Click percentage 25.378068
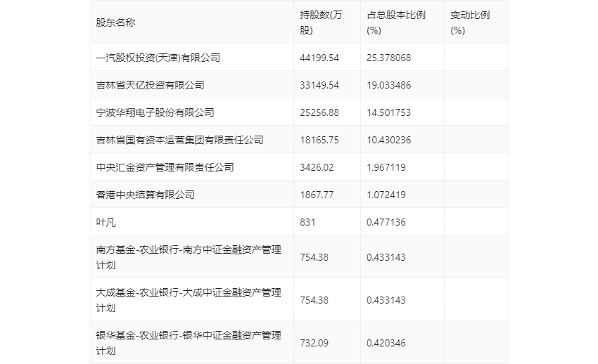 388,58
